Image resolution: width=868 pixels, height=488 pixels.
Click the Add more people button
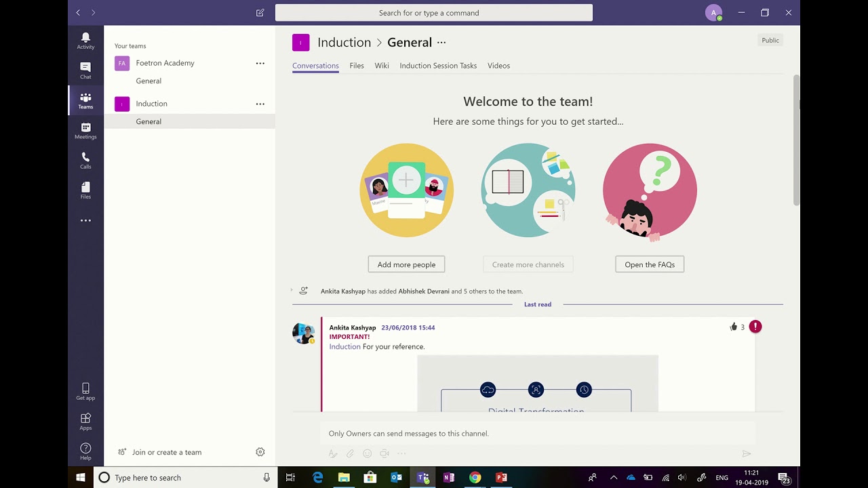pos(406,264)
